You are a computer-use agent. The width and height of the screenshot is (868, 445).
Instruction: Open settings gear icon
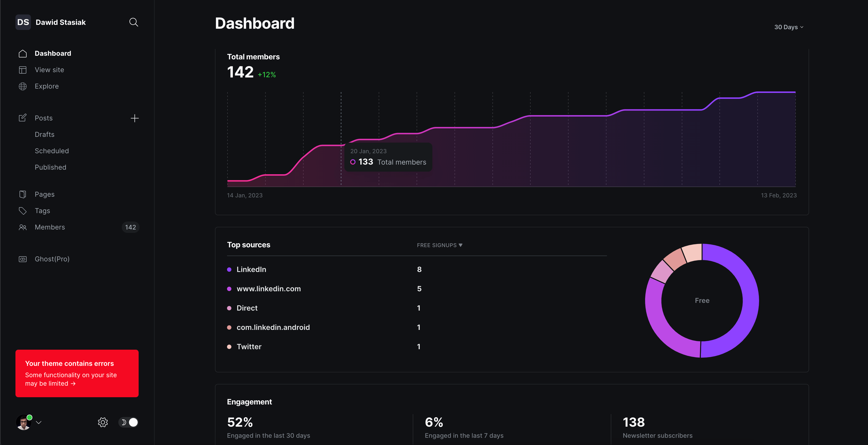pyautogui.click(x=103, y=422)
